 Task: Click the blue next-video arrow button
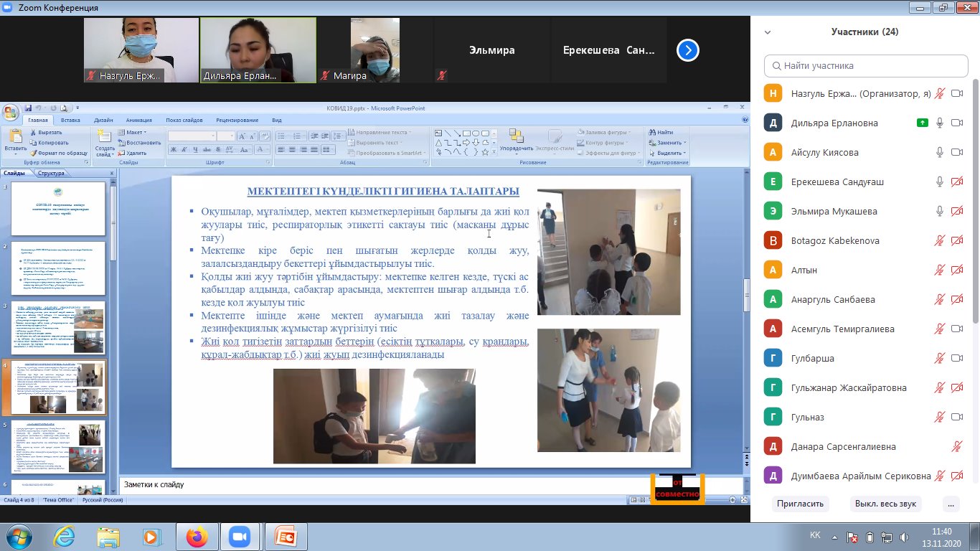pos(688,50)
